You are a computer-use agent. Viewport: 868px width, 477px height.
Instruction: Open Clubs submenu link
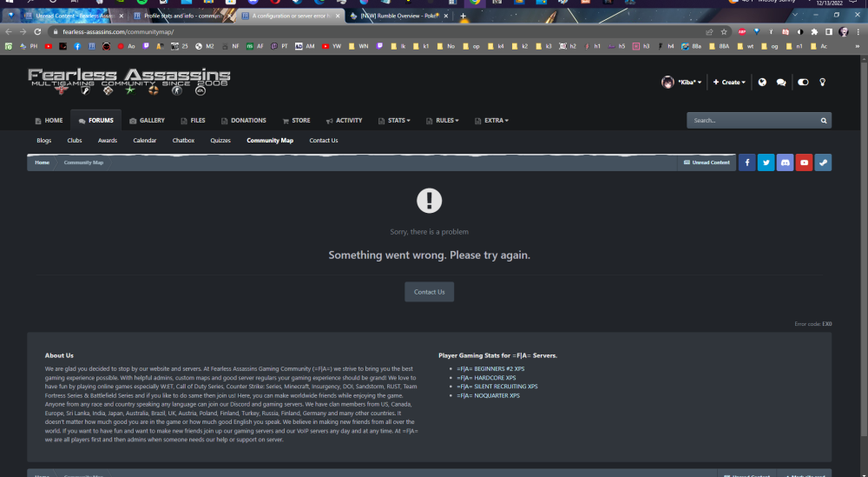[x=74, y=141]
